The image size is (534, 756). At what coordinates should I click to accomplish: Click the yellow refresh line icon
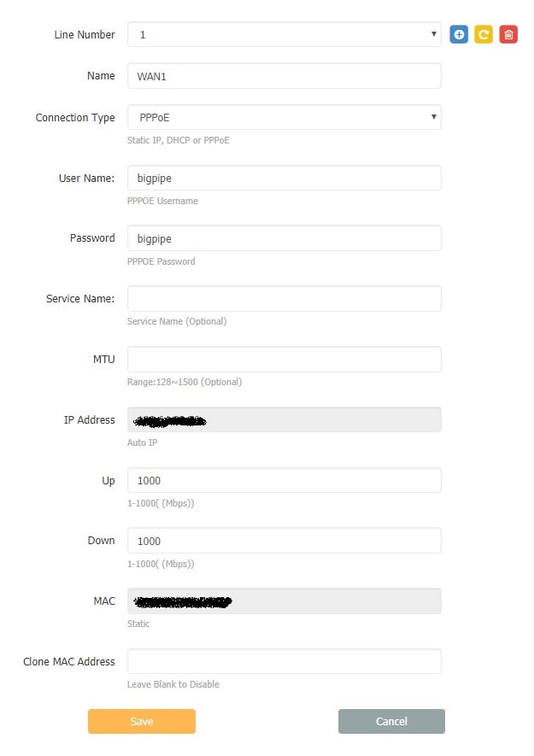point(484,35)
